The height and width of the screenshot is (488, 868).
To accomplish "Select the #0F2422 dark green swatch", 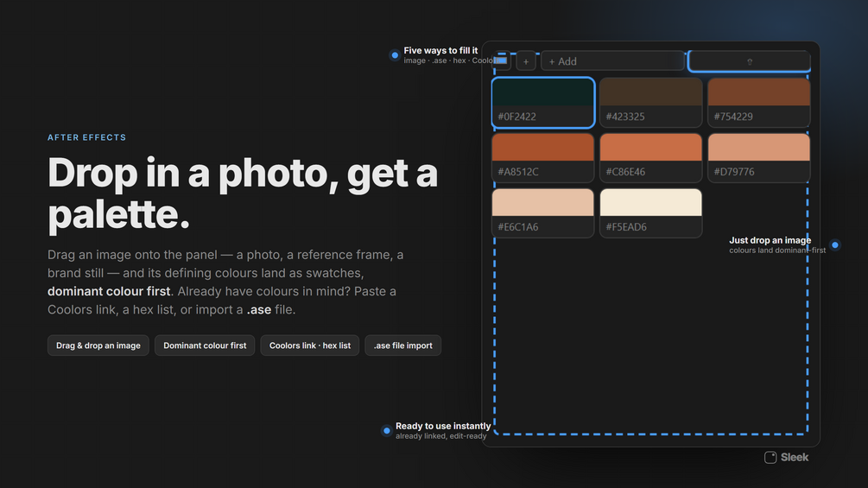I will (543, 103).
